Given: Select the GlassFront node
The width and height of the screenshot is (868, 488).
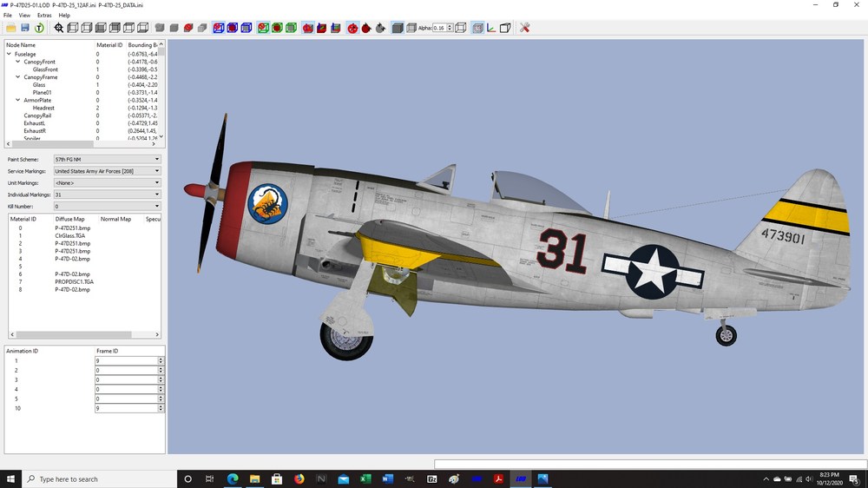Looking at the screenshot, I should click(45, 69).
